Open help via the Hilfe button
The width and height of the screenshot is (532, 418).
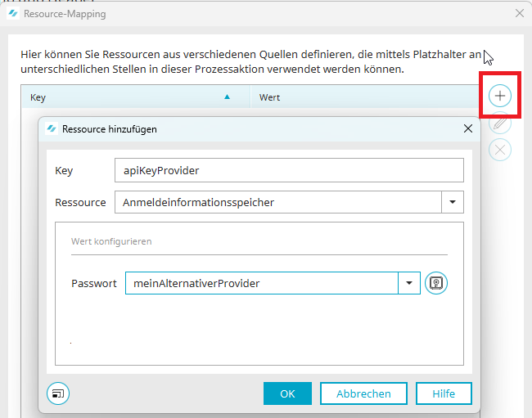pos(444,393)
